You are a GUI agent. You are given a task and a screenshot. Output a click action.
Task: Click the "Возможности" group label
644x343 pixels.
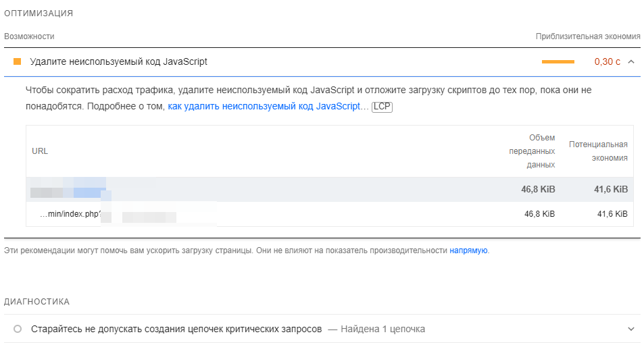click(29, 36)
